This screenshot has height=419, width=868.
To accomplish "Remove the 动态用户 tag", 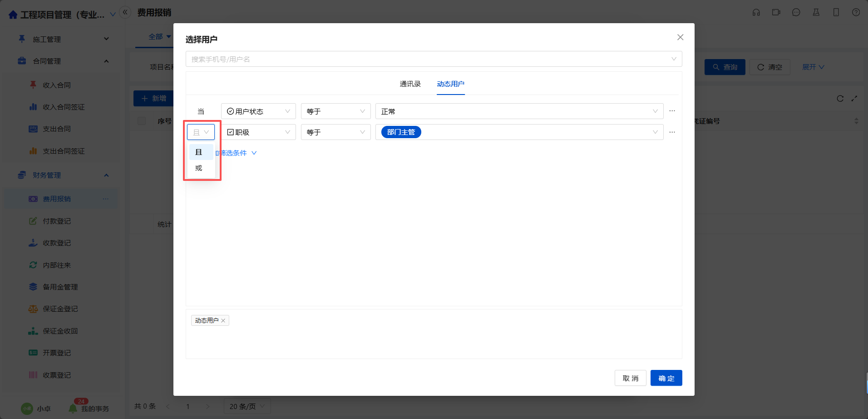I will coord(223,321).
